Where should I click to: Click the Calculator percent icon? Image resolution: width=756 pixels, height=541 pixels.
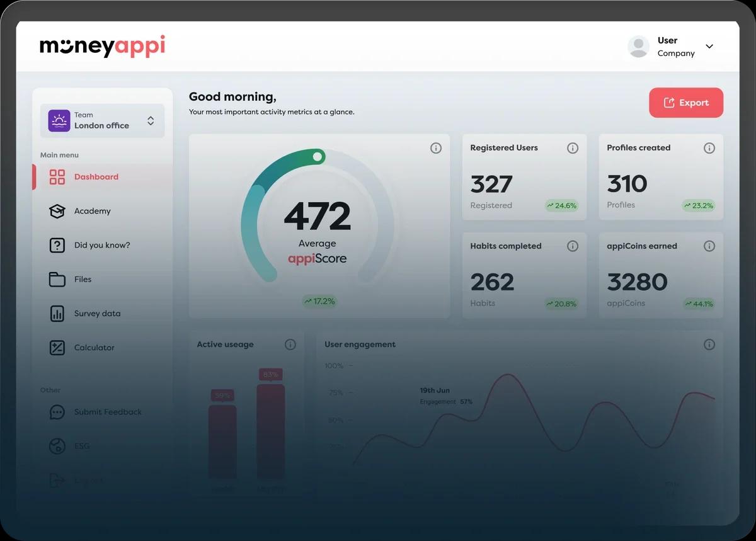pos(57,348)
